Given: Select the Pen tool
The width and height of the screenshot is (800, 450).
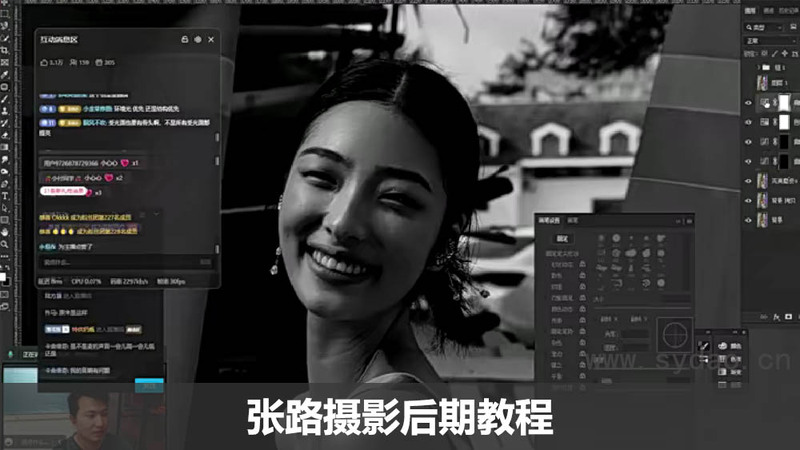Looking at the screenshot, I should (x=5, y=184).
